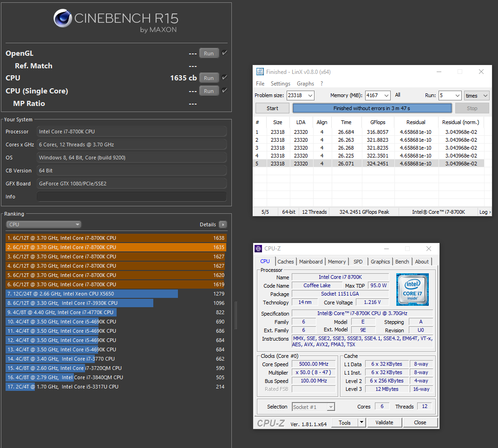Click the Info input field in Cinebench
The height and width of the screenshot is (448, 498).
point(131,197)
